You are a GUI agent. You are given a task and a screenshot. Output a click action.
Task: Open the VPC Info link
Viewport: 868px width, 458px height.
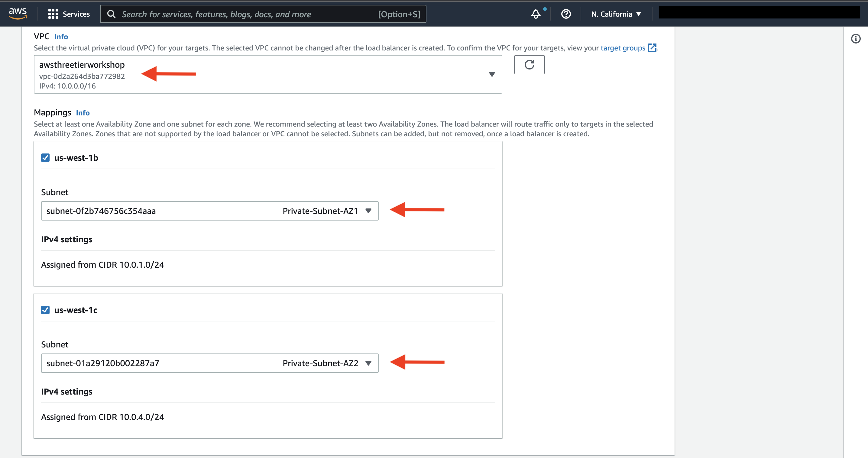click(x=61, y=37)
